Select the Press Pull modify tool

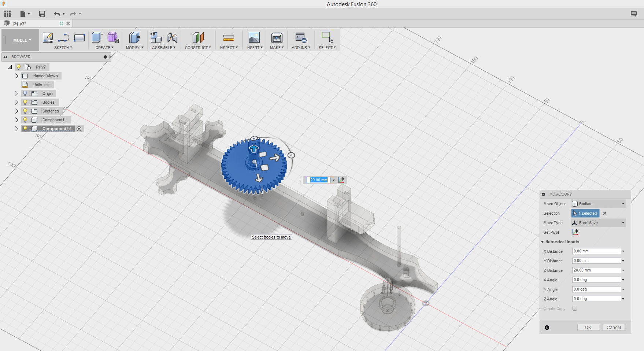(x=135, y=37)
